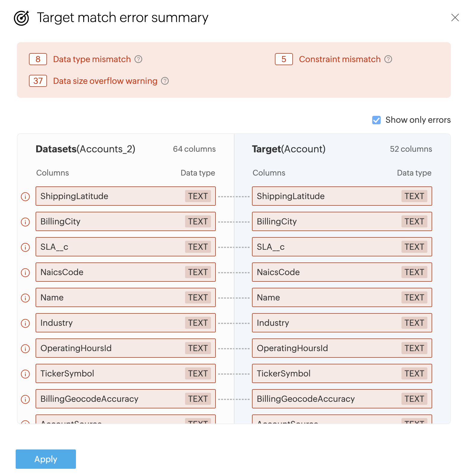Click the 8 data type mismatch count badge
This screenshot has height=476, width=475.
[38, 59]
